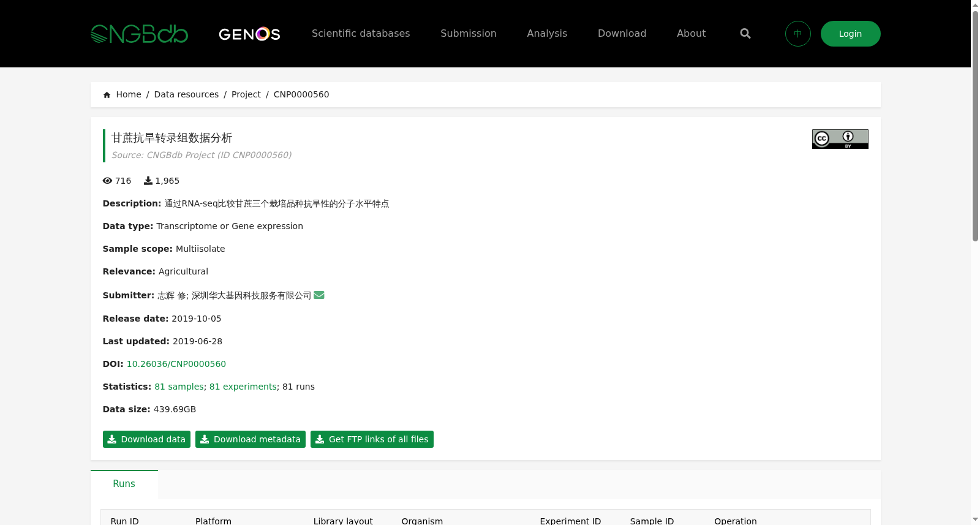
Task: Open the Submission menu
Action: (x=469, y=34)
